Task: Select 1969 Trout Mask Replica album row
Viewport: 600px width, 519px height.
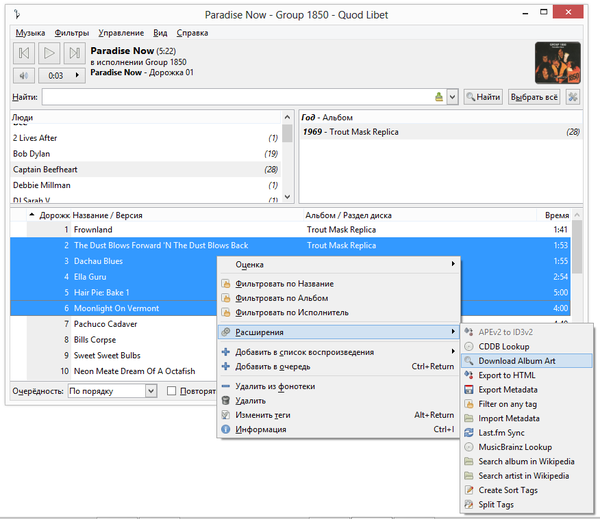Action: click(x=441, y=132)
